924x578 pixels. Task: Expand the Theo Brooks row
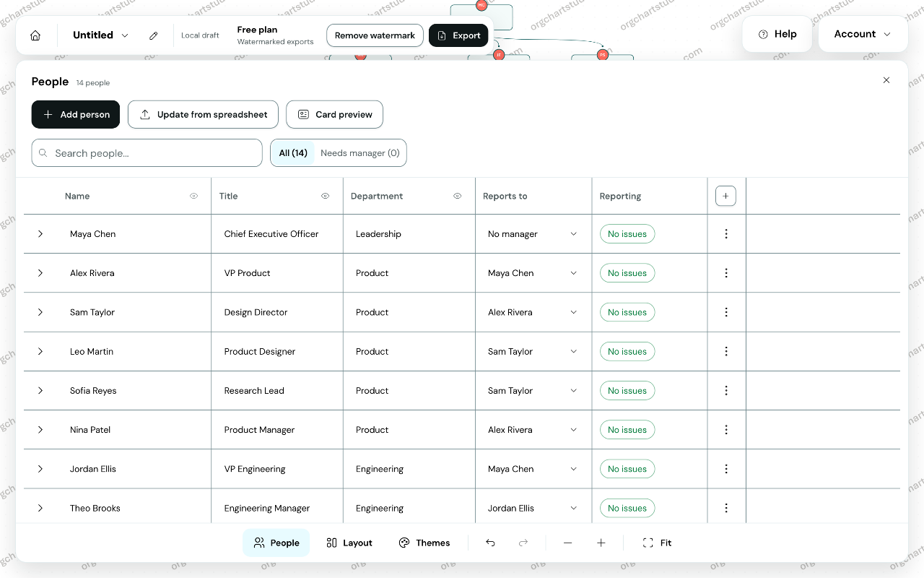pos(40,508)
